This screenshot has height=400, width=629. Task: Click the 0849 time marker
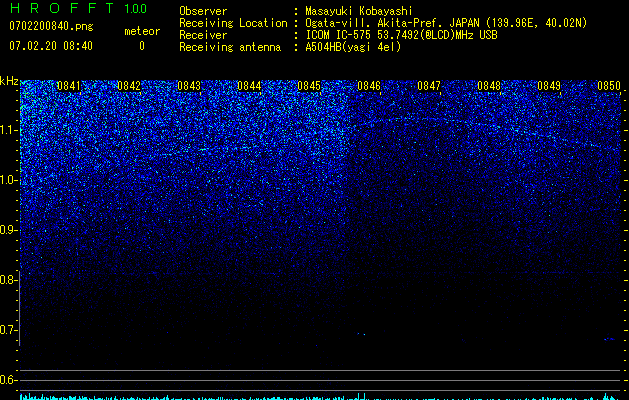click(x=549, y=86)
